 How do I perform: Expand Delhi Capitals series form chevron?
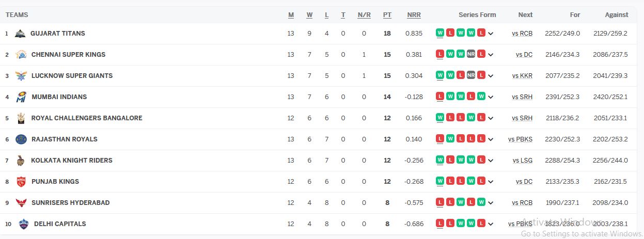(491, 224)
